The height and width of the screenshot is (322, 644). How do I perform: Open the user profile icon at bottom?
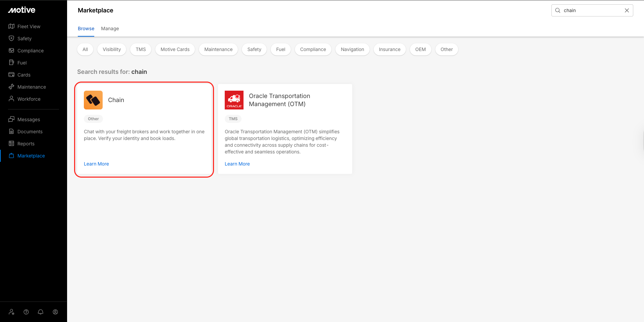click(55, 312)
